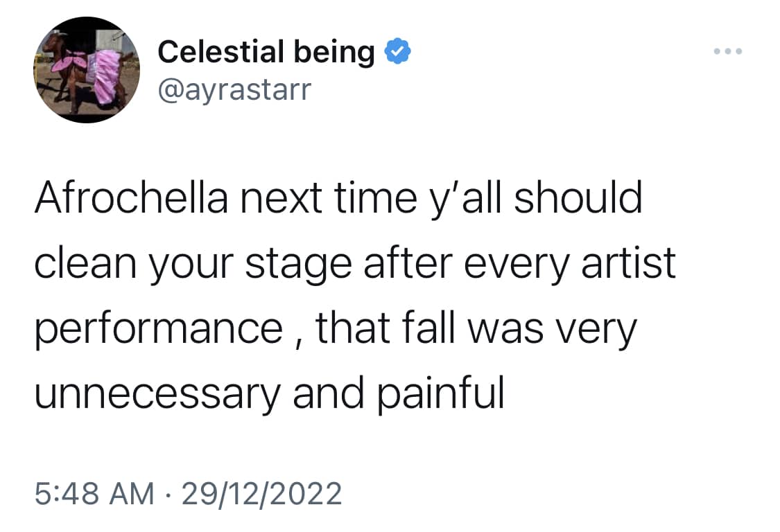This screenshot has width=780, height=532.
Task: Click the word "performance" in the tweet
Action: [x=158, y=330]
